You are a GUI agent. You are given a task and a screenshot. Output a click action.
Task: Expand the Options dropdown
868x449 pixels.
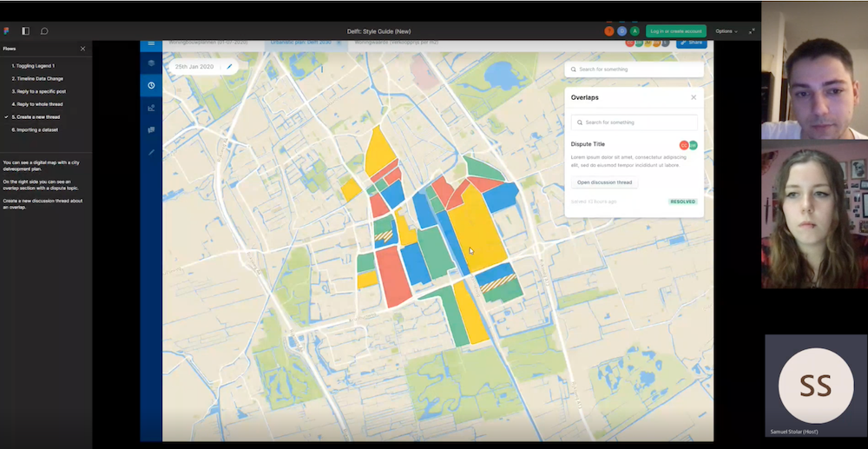coord(726,31)
